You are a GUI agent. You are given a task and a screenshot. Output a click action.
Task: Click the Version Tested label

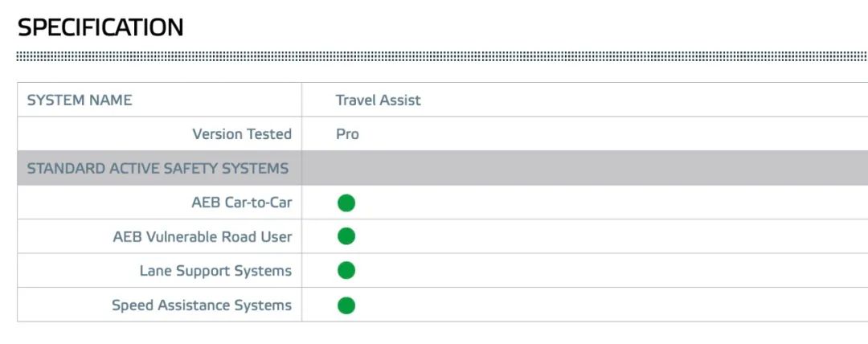242,134
